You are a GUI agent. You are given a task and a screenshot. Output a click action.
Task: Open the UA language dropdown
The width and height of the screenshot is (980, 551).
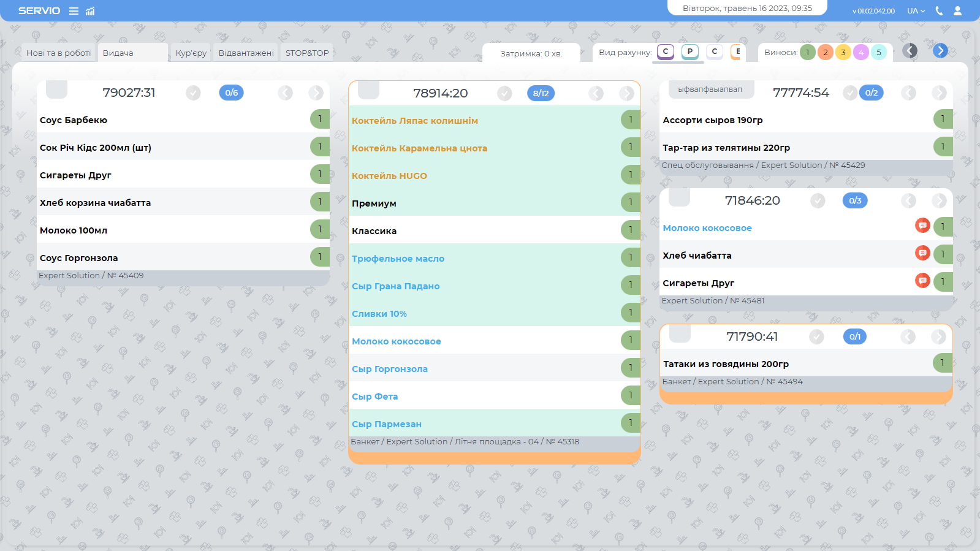click(916, 11)
